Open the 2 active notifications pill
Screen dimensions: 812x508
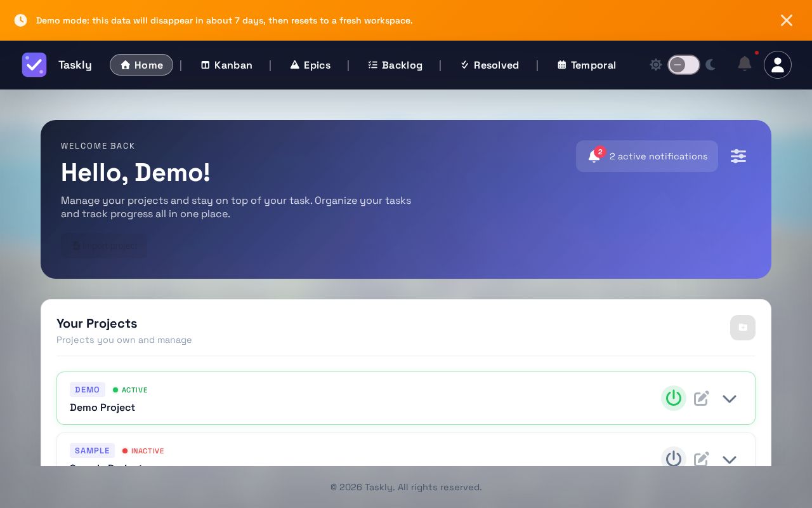click(x=647, y=156)
